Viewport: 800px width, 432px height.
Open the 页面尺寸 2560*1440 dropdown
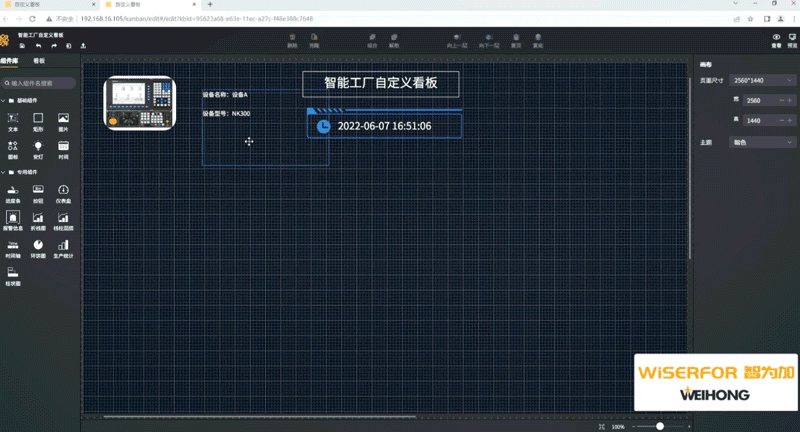click(763, 79)
